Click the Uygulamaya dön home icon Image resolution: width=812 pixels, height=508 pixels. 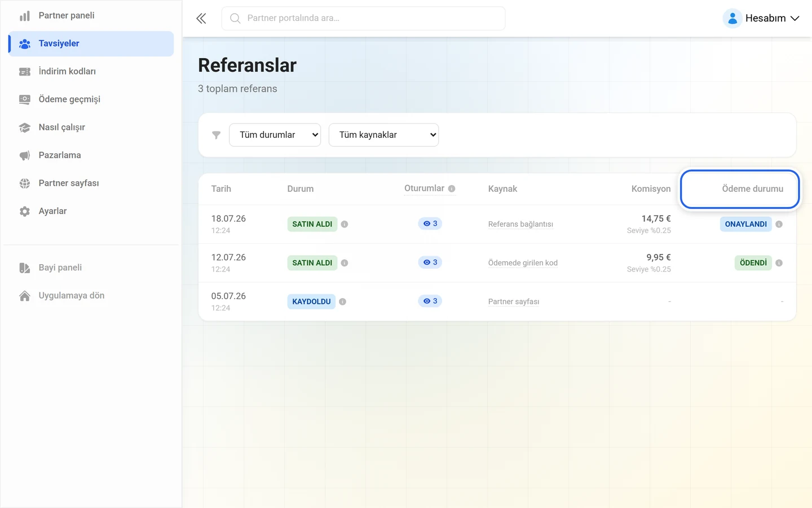click(x=25, y=296)
